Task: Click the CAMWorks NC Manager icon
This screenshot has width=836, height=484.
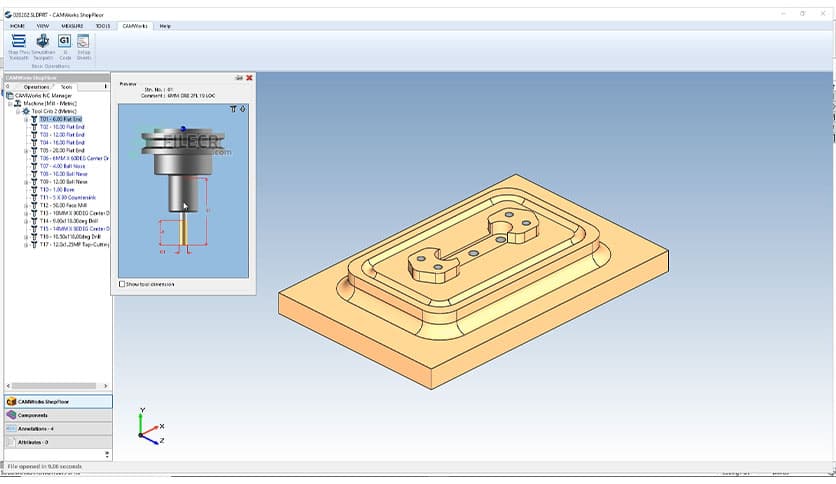Action: [9, 95]
